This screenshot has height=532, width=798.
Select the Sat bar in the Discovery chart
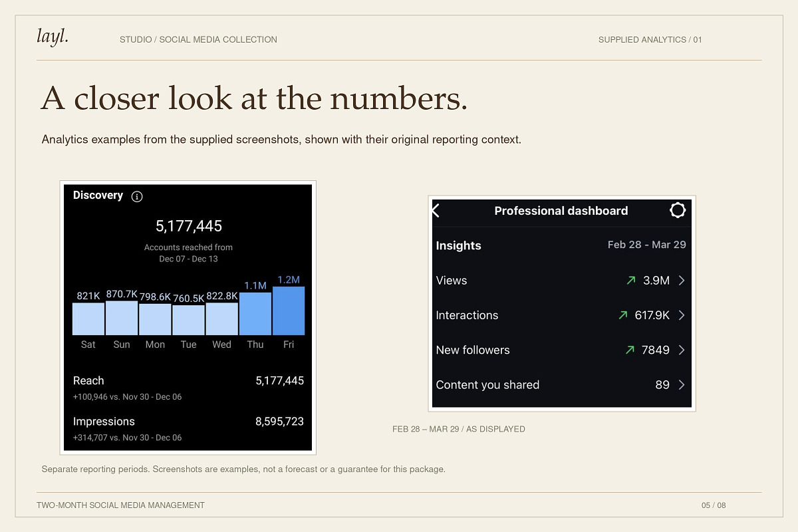point(88,319)
